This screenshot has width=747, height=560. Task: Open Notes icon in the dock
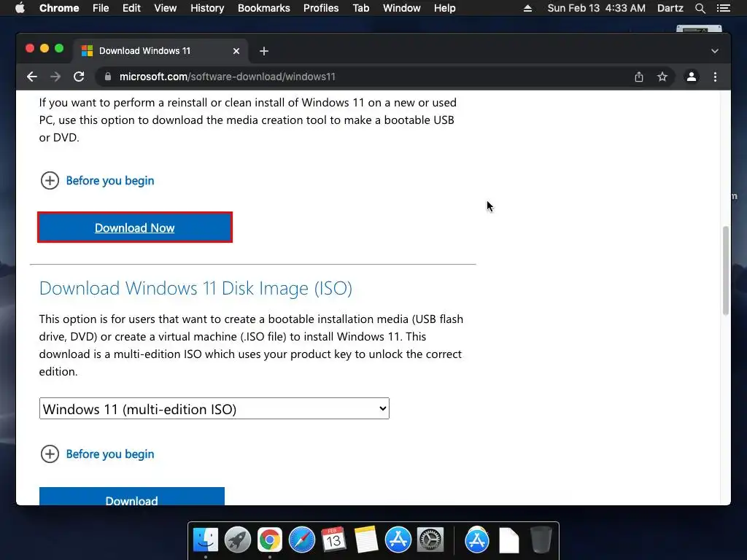[x=366, y=540]
